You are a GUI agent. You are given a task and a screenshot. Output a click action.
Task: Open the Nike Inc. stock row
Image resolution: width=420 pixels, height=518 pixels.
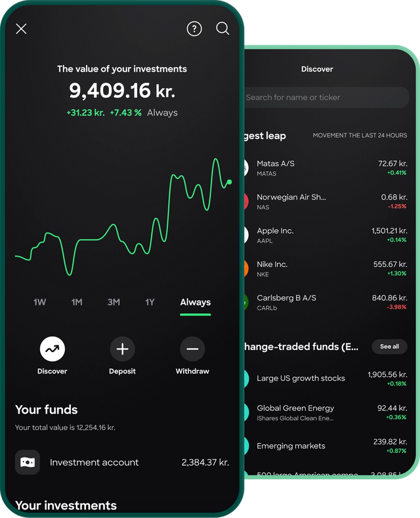pyautogui.click(x=325, y=269)
